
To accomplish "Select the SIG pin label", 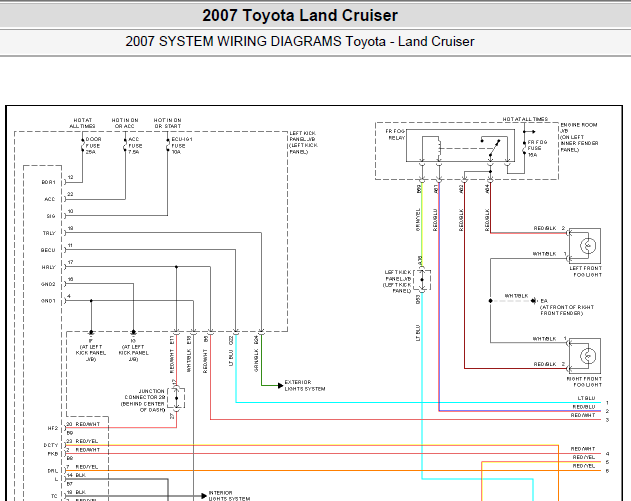I will tap(51, 216).
